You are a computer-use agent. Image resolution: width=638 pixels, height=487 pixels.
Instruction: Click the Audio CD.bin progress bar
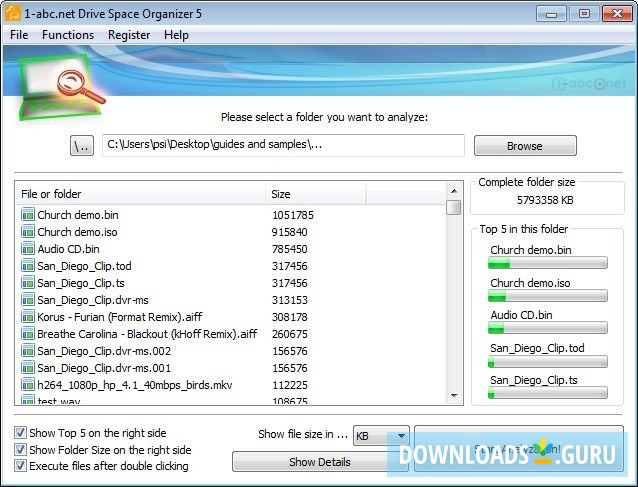(548, 328)
